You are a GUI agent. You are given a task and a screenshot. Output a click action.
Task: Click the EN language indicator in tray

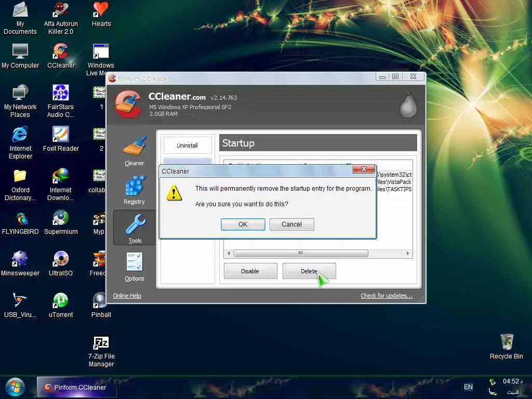(468, 387)
